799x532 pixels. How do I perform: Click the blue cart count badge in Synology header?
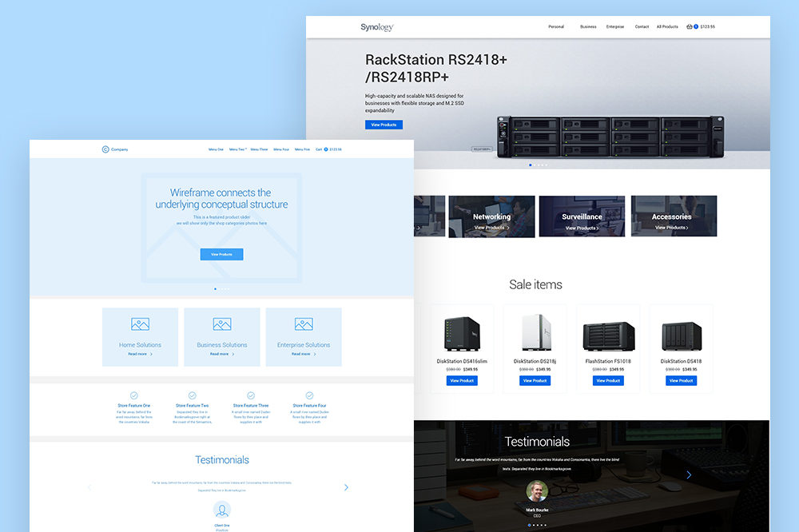pyautogui.click(x=696, y=26)
